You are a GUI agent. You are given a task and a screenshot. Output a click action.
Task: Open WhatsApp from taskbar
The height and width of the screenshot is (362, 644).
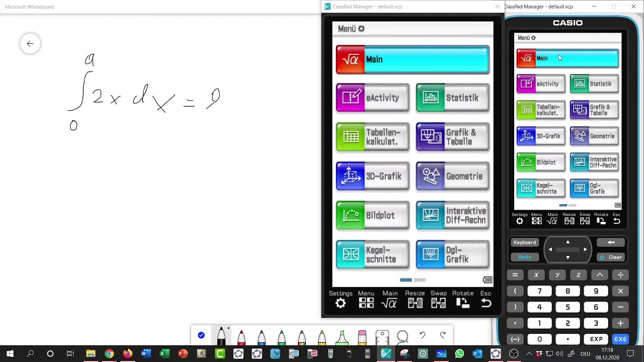(459, 354)
